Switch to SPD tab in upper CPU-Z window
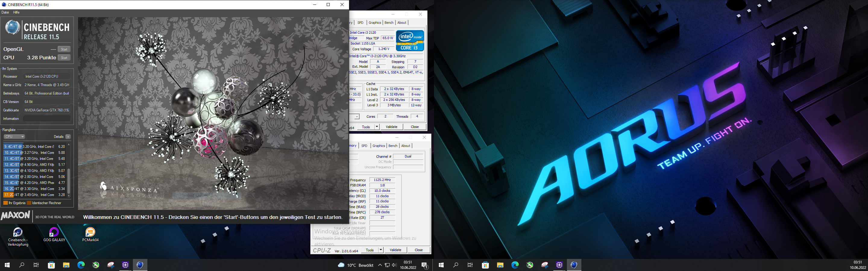This screenshot has height=271, width=868. coord(360,23)
